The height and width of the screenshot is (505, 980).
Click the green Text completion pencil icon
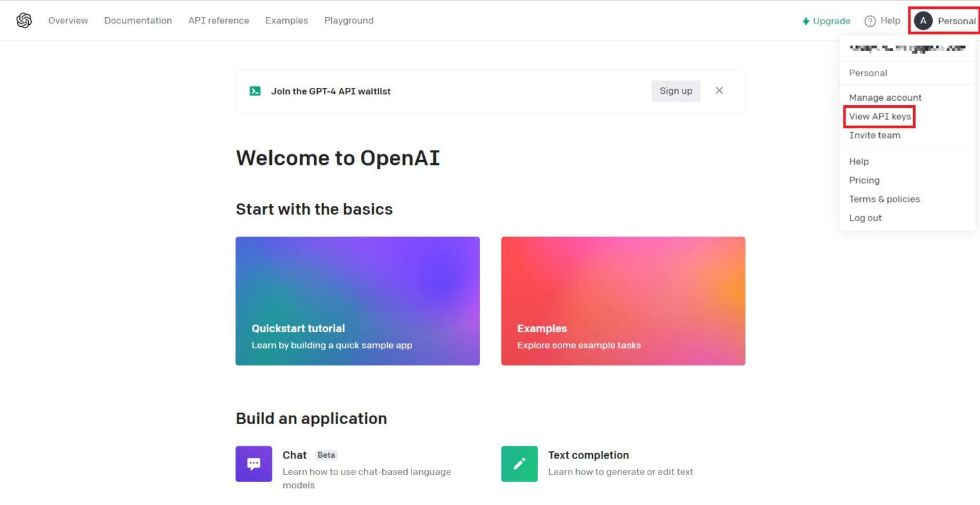[519, 464]
